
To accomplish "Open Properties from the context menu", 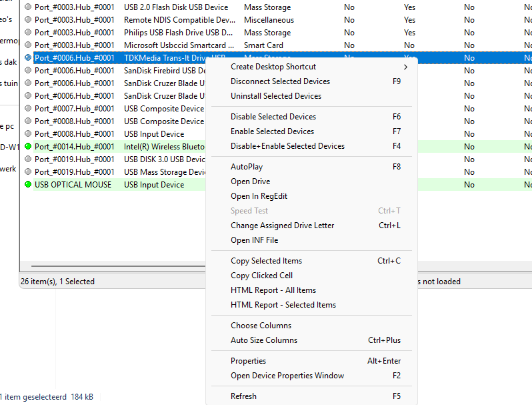I will (x=311, y=361).
